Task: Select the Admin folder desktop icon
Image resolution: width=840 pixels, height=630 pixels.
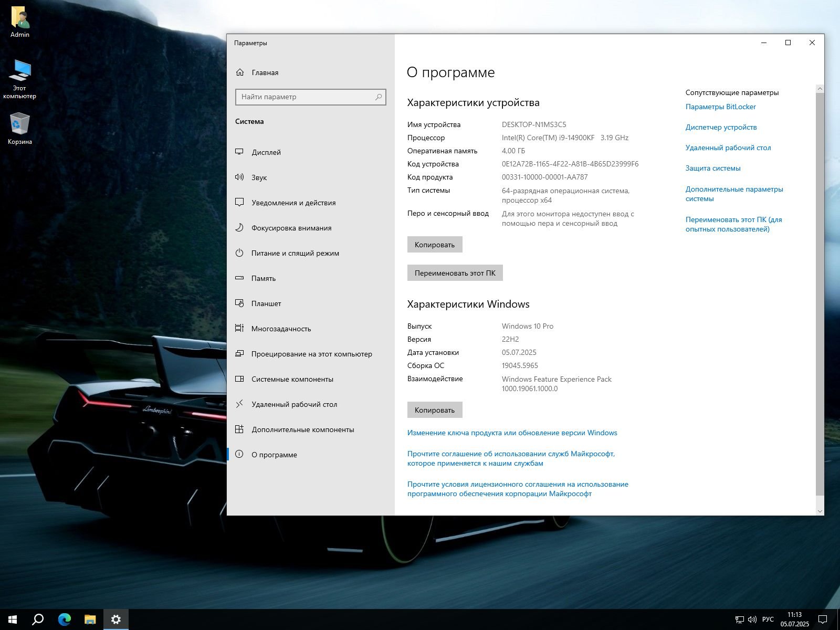Action: coord(20,22)
